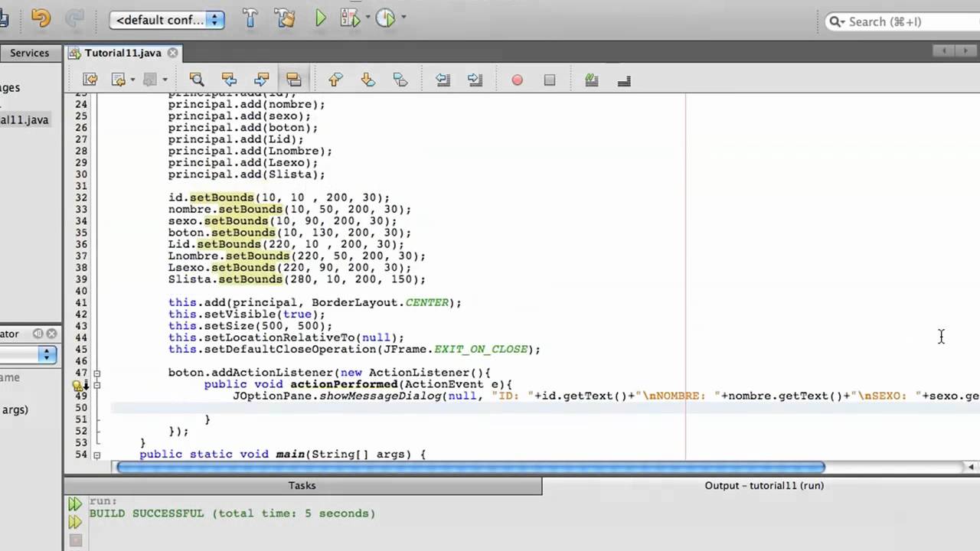Click the editor Back navigation icon
The width and height of the screenshot is (980, 551).
[x=118, y=80]
